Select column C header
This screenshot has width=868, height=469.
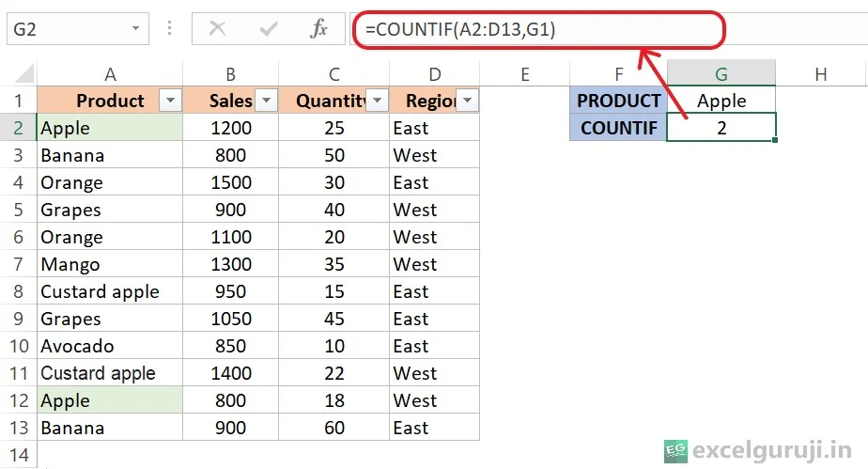click(333, 73)
